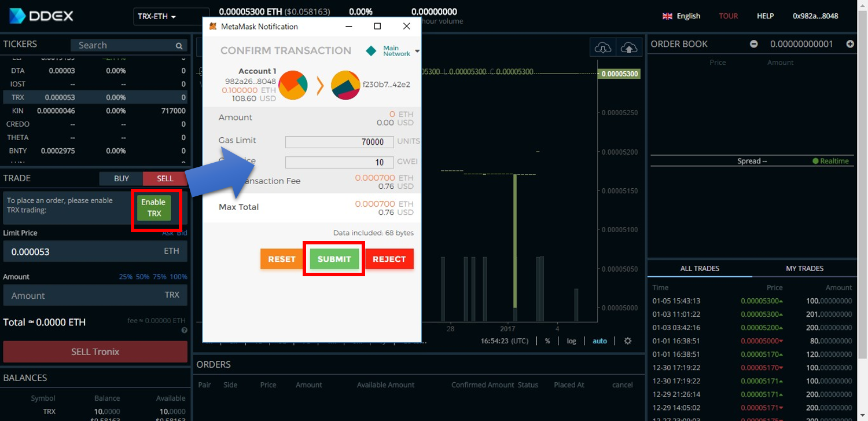Click the cloud download chart icon
The width and height of the screenshot is (868, 421).
pyautogui.click(x=603, y=48)
